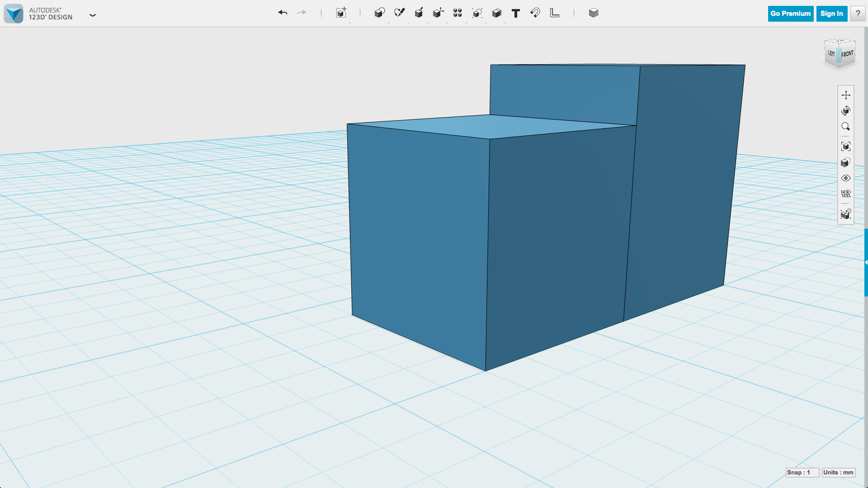Open the Pattern tools
The image size is (868, 488).
click(458, 13)
